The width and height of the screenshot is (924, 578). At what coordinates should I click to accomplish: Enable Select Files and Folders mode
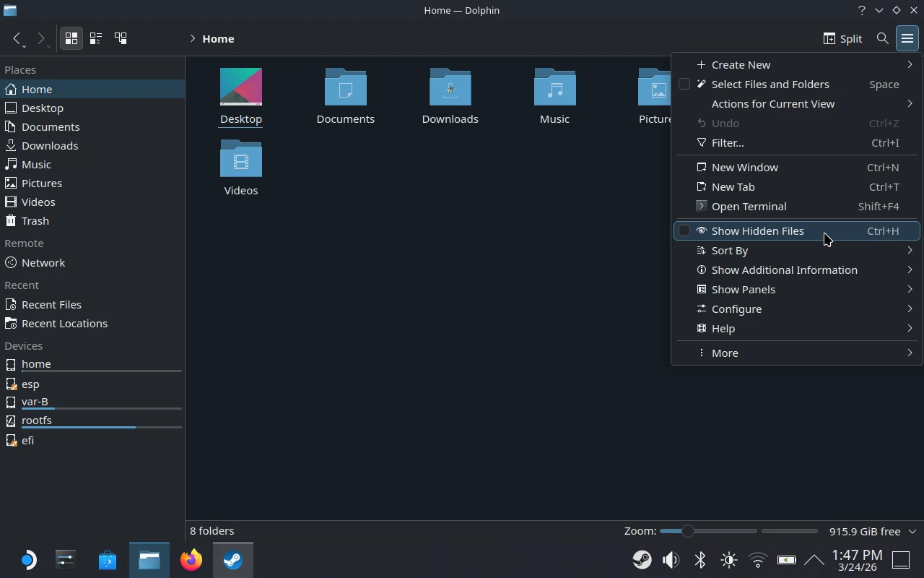pos(770,84)
